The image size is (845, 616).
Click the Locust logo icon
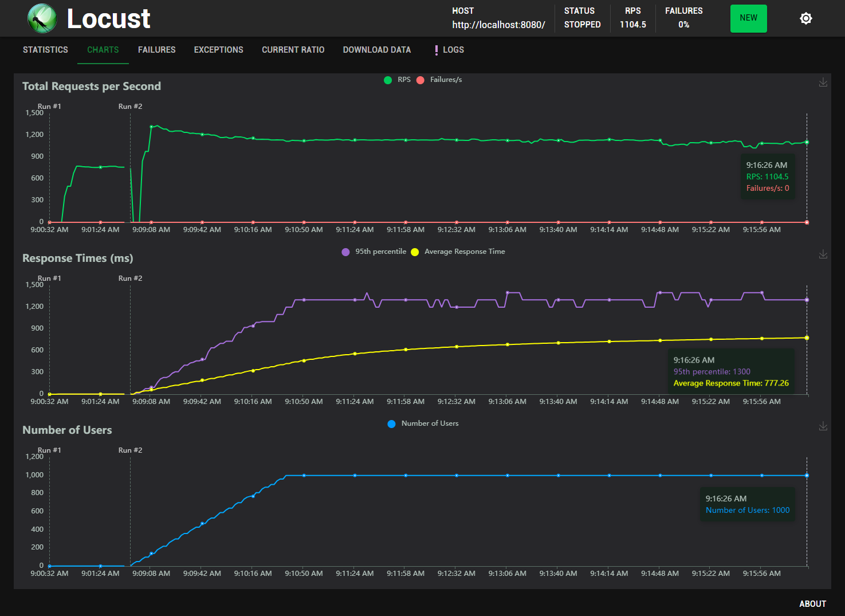42,18
